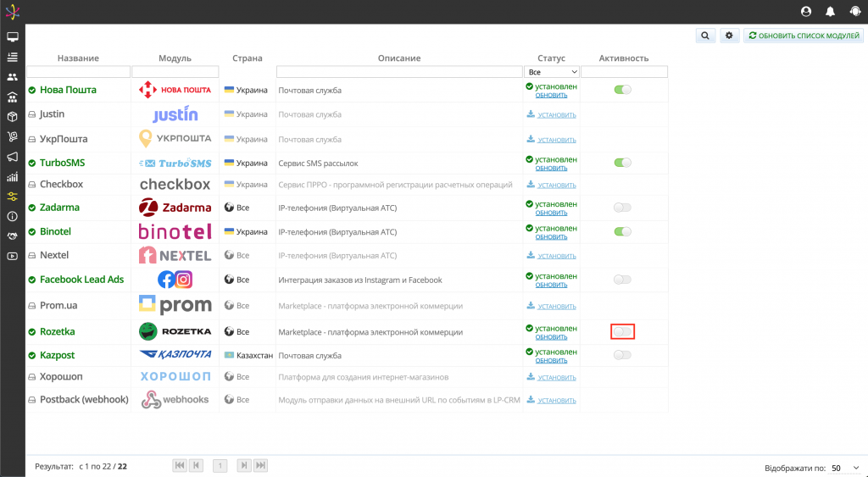Viewport: 868px width, 477px height.
Task: Open the rows-per-page dropdown showing 50
Action: (x=845, y=469)
